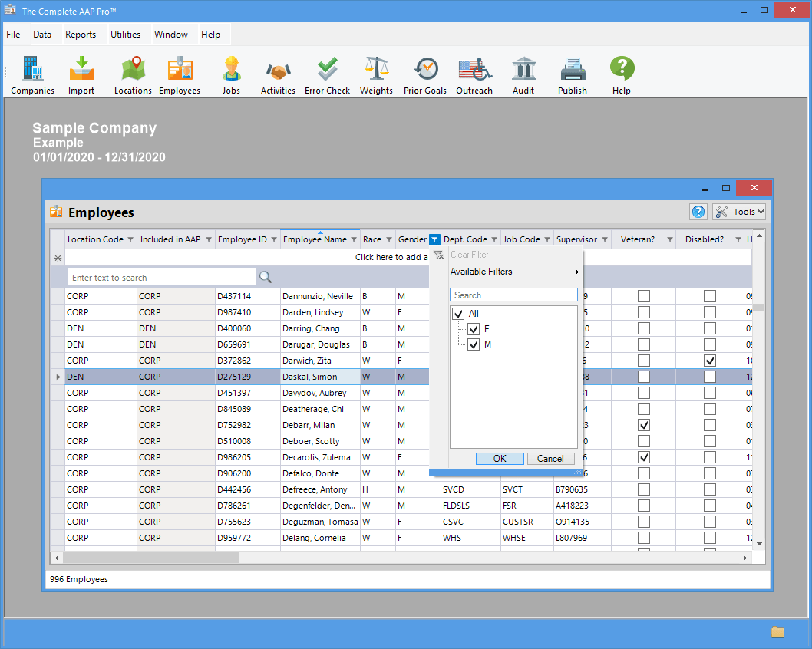Click the Publish printer icon
812x649 pixels.
tap(573, 75)
